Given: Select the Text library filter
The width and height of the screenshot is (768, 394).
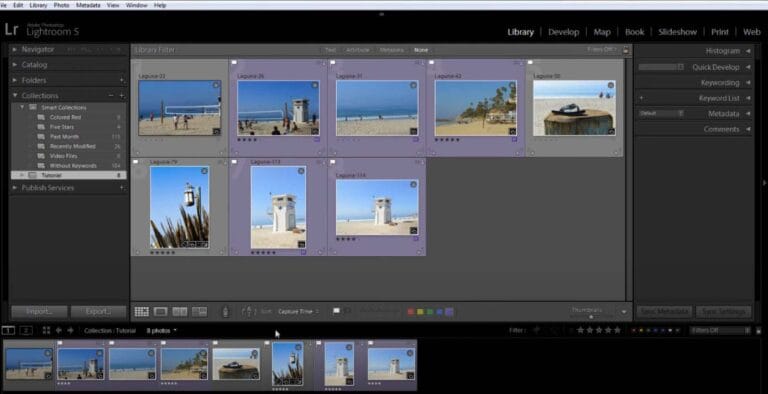Looking at the screenshot, I should tap(330, 50).
